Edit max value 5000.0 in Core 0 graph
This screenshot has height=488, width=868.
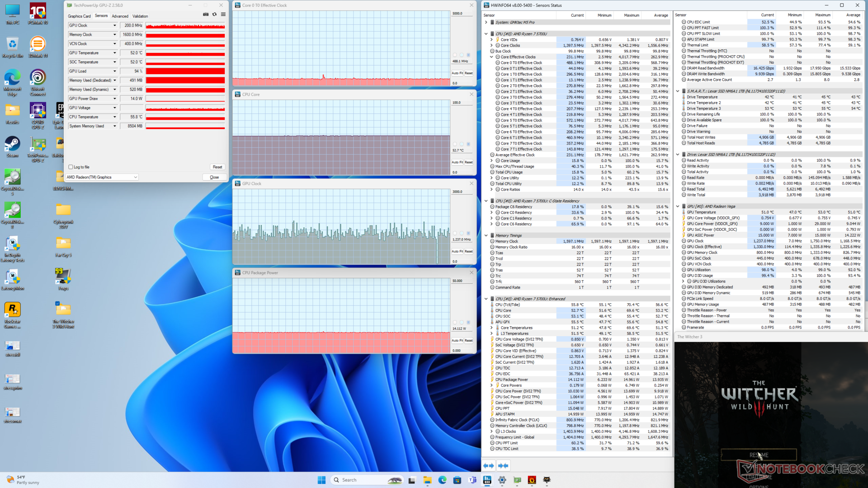462,14
